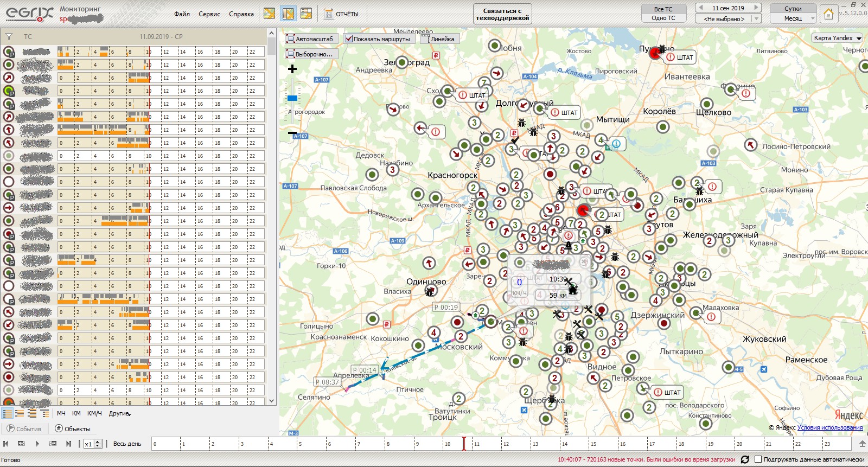Activate the Линейка ruler tool
This screenshot has width=868, height=467.
[439, 39]
